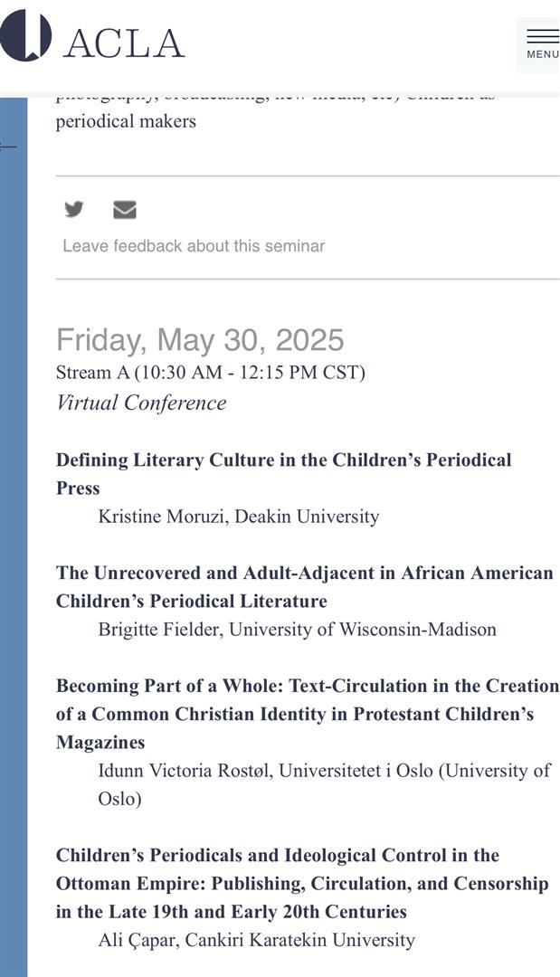
Task: Click the blue left sidebar strip
Action: click(x=14, y=537)
